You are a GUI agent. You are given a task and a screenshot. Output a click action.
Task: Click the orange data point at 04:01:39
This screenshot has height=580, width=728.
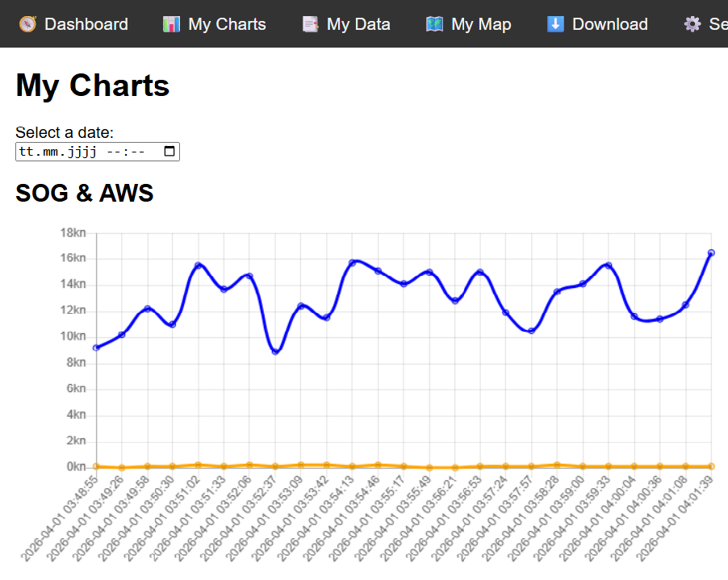[x=711, y=466]
